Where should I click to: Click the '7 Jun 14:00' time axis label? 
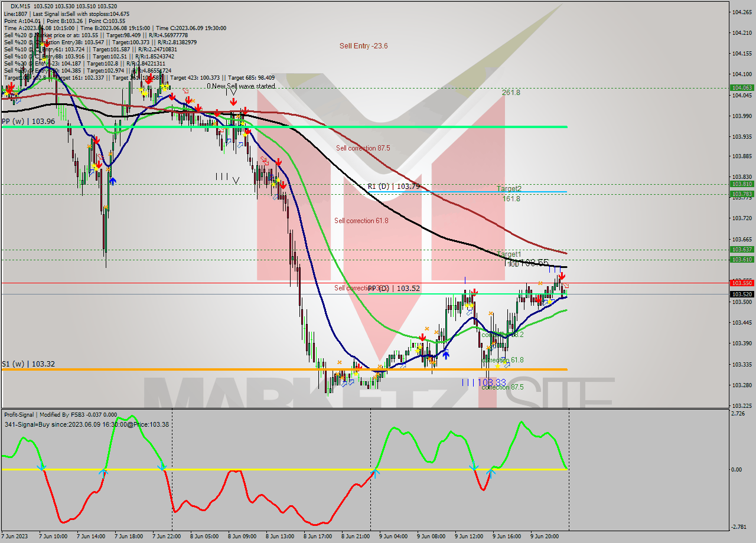pos(92,537)
